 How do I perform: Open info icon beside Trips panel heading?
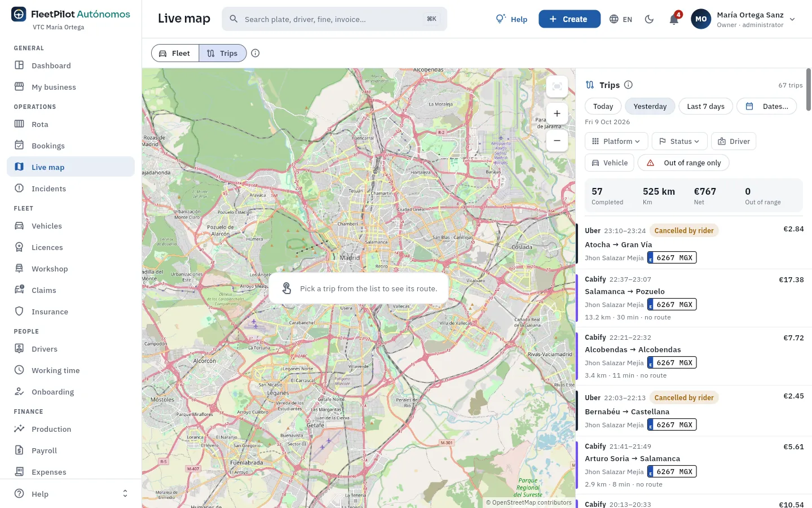[x=628, y=85]
